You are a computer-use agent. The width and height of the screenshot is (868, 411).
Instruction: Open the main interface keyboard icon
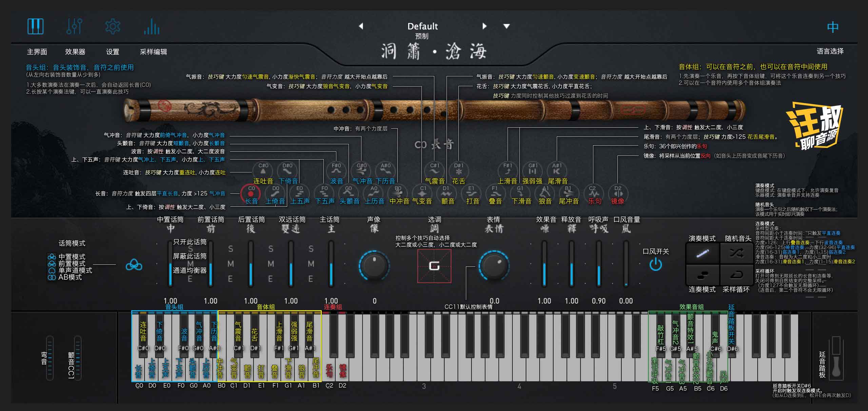tap(35, 26)
